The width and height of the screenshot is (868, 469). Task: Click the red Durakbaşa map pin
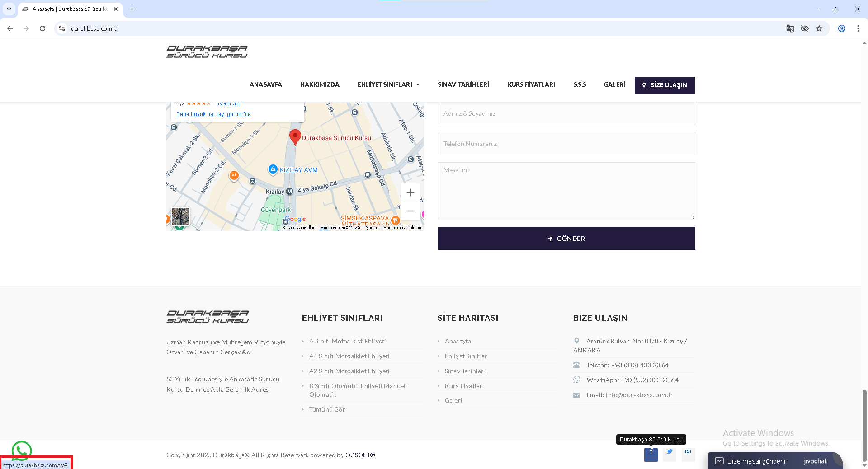pos(295,137)
